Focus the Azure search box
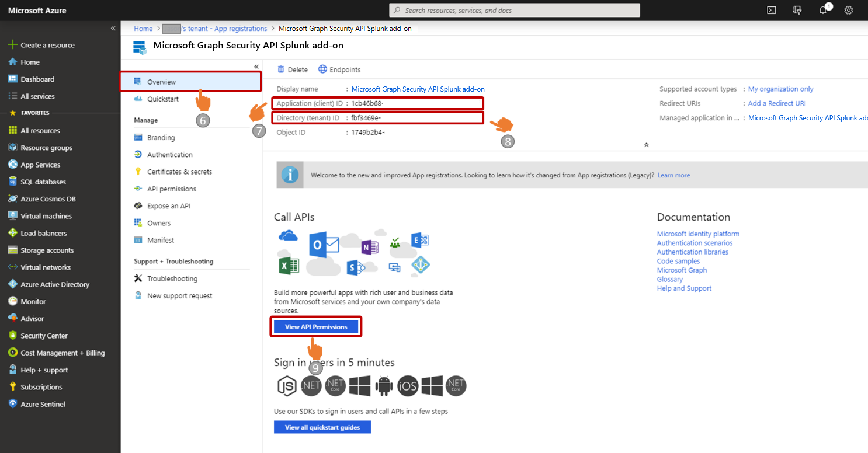 [x=515, y=10]
